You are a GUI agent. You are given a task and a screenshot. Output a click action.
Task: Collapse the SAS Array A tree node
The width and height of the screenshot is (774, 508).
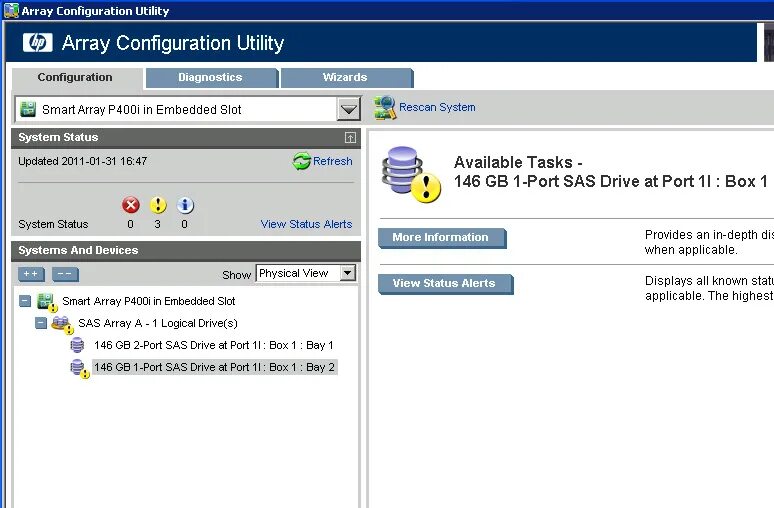click(41, 323)
